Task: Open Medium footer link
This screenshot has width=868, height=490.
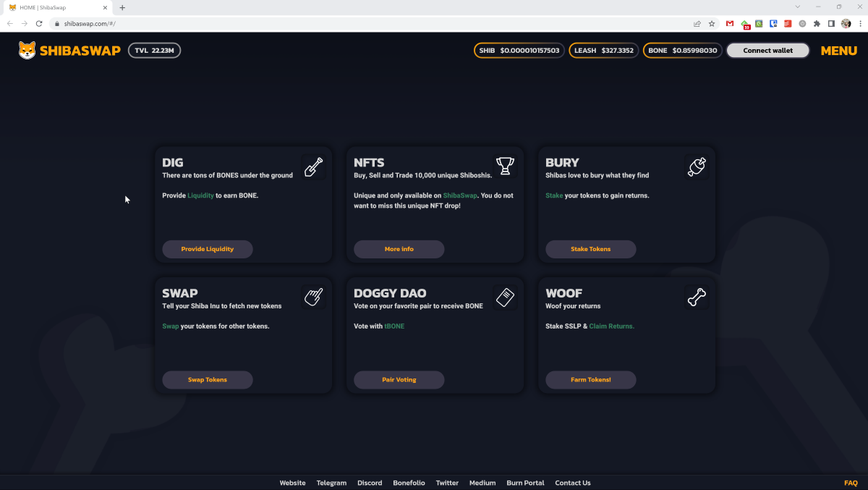Action: tap(482, 483)
